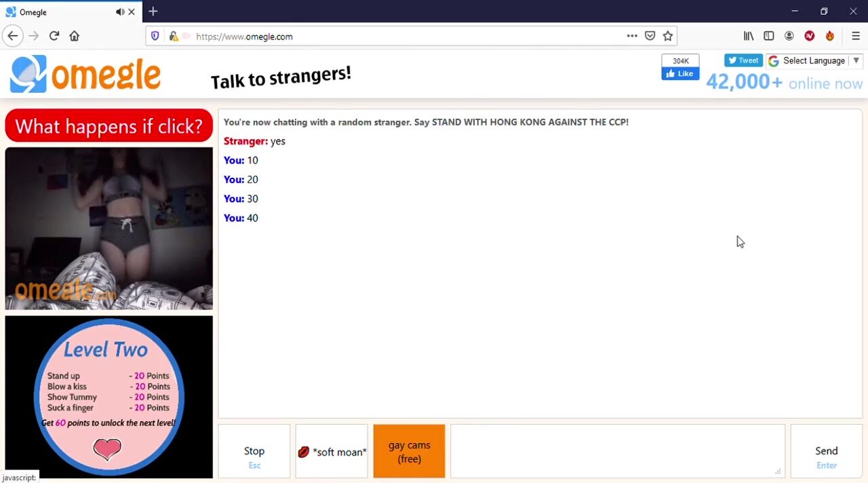This screenshot has height=483, width=868.
Task: Click the Tweet button
Action: 743,60
